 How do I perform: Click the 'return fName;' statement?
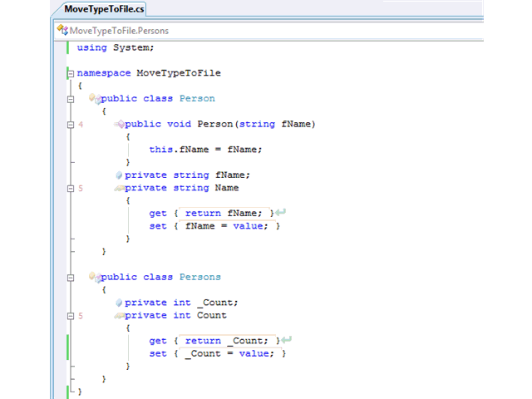coord(224,213)
